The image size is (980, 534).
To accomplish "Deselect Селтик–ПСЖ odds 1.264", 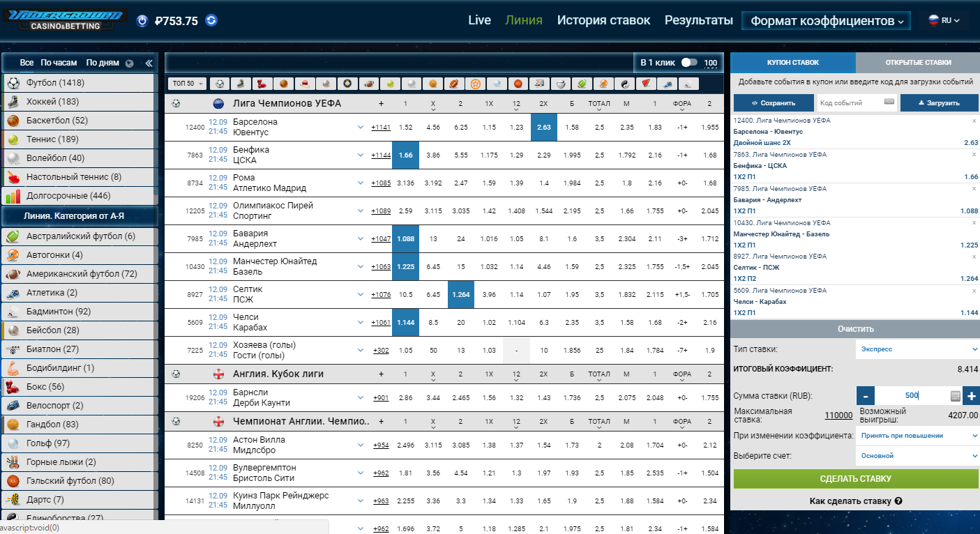I will click(460, 295).
